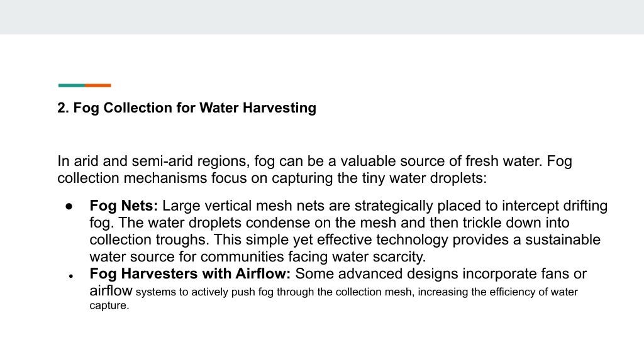Place cursor on the final word "capture."
644x362 pixels.
(x=109, y=306)
